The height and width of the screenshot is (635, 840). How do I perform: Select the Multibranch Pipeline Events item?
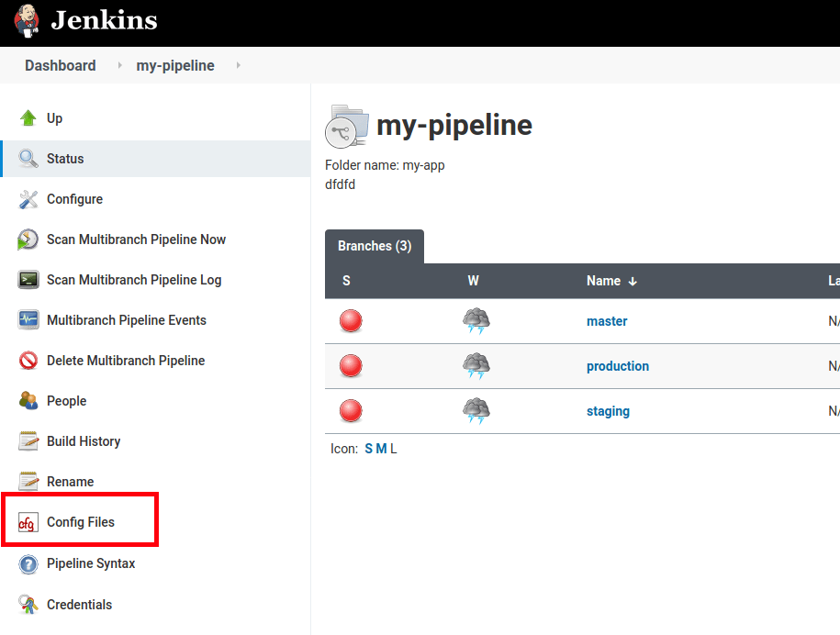pos(28,320)
